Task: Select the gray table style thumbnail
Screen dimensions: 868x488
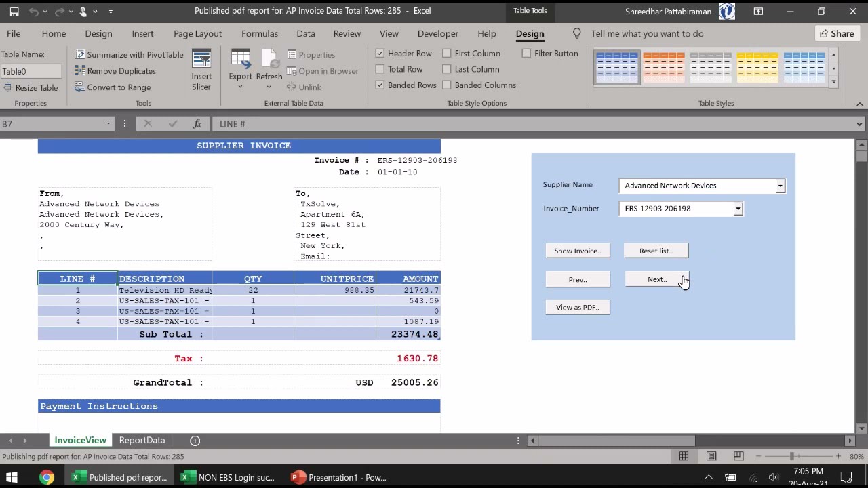Action: point(711,67)
